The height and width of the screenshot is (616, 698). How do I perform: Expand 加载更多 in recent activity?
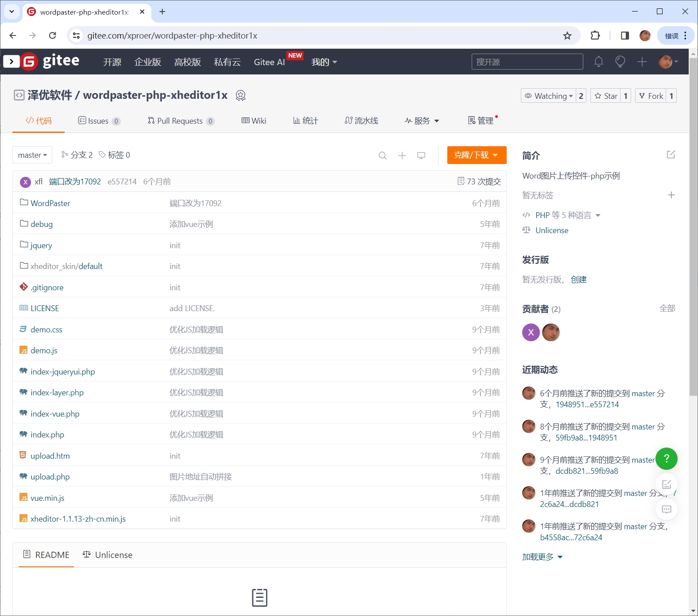[x=542, y=557]
